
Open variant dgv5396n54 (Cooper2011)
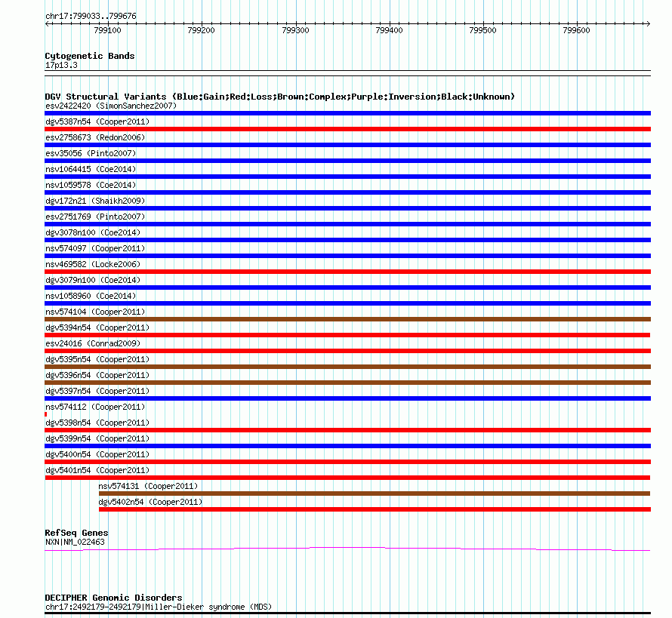pyautogui.click(x=97, y=375)
